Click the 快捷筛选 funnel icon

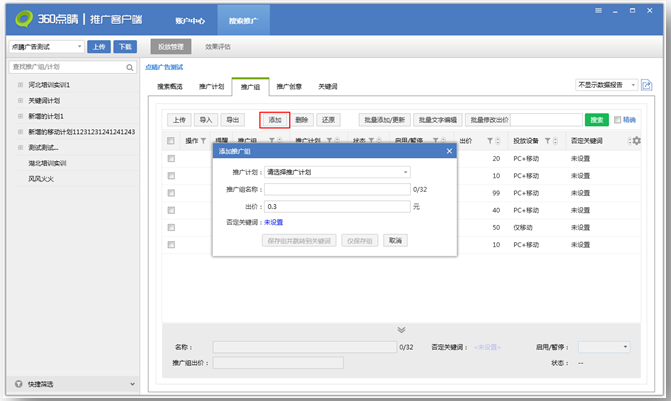click(19, 384)
